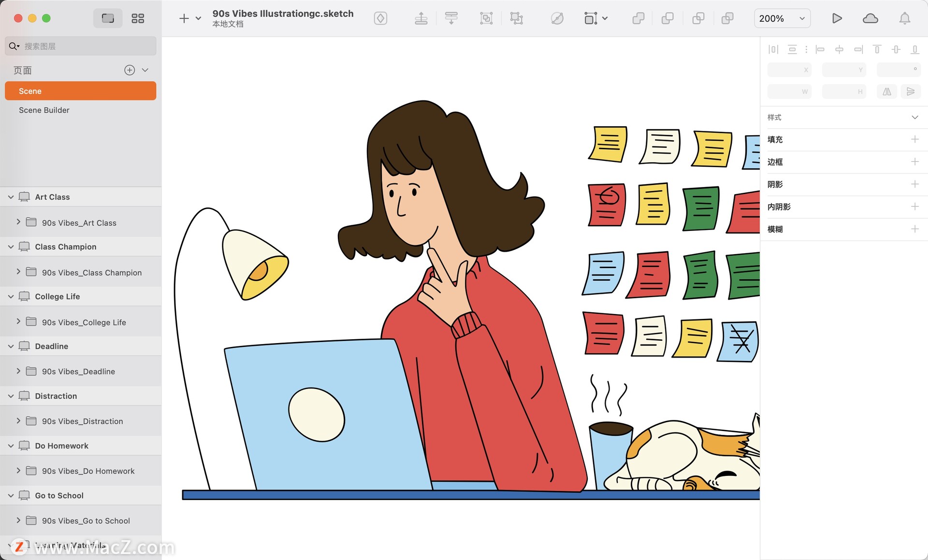Add a fill (填充) style
Screen dimensions: 928x560
pyautogui.click(x=914, y=139)
